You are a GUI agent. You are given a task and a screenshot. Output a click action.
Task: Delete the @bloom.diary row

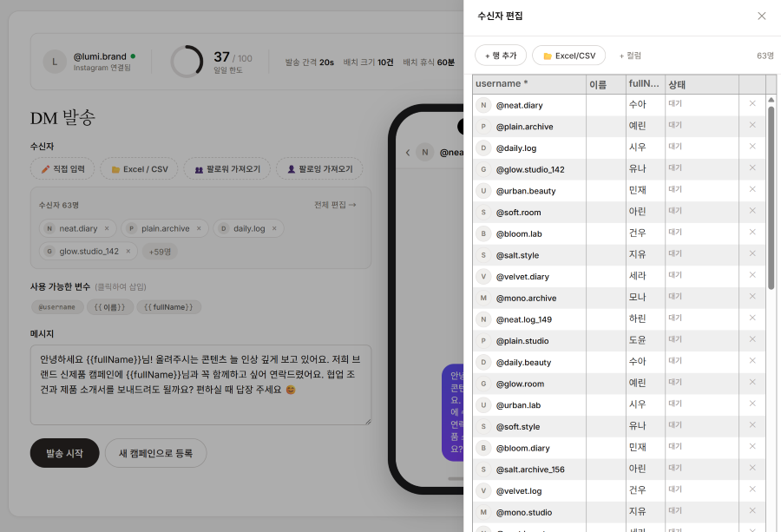pyautogui.click(x=752, y=446)
